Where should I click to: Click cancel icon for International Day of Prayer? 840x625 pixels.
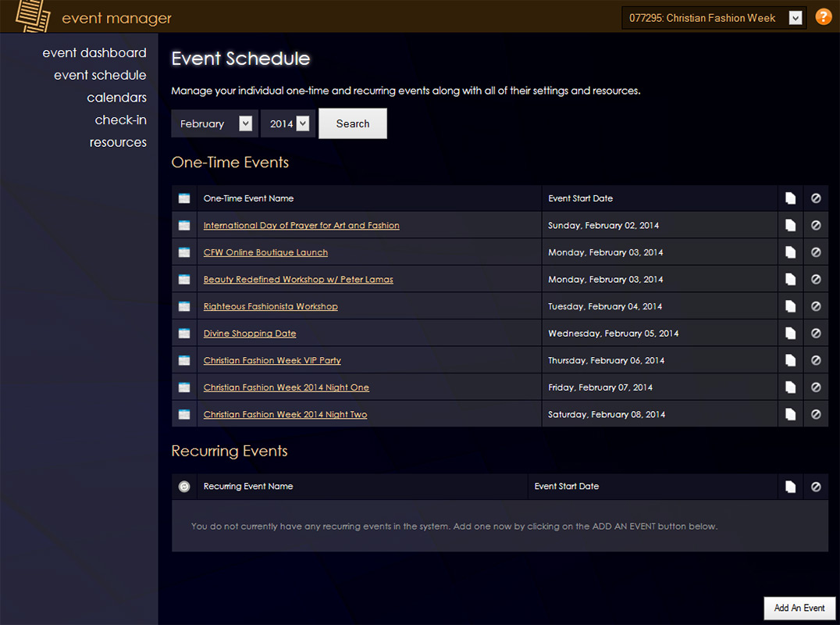(816, 225)
